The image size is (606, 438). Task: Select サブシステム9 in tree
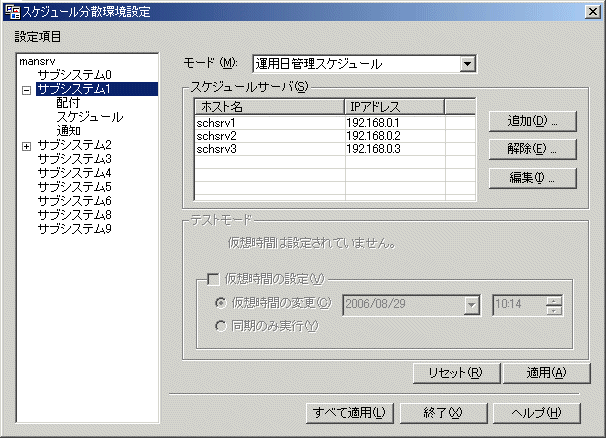pyautogui.click(x=75, y=228)
